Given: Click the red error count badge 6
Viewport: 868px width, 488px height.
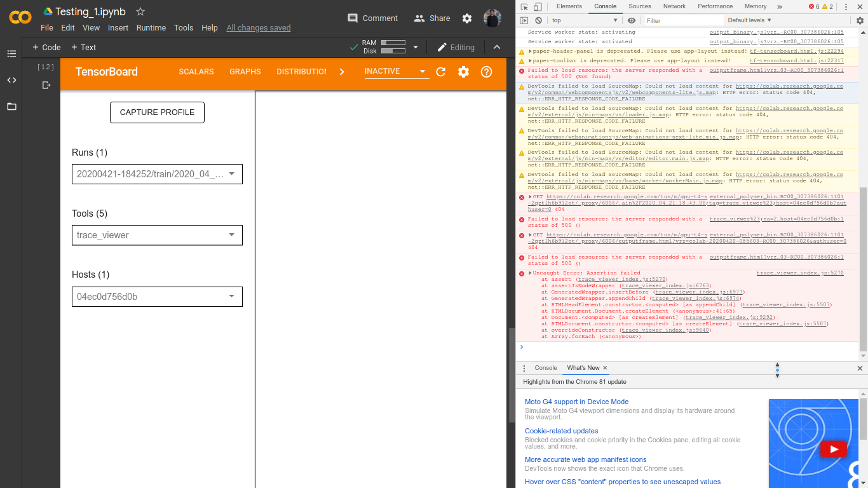Looking at the screenshot, I should pyautogui.click(x=814, y=6).
